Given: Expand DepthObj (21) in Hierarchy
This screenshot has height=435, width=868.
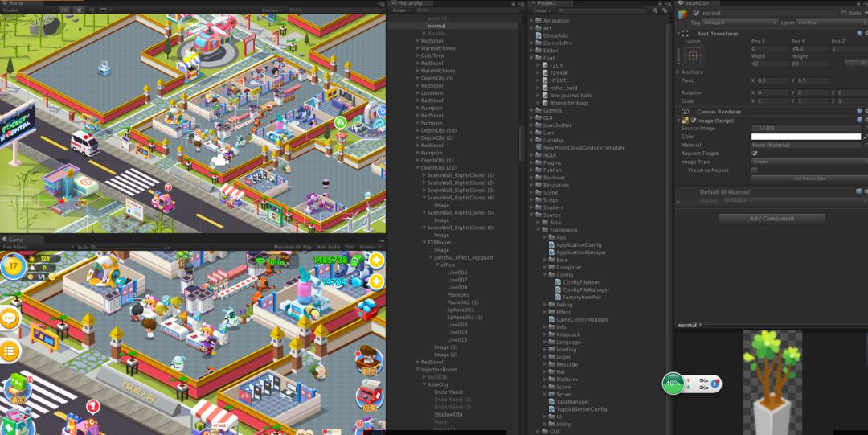Looking at the screenshot, I should [x=419, y=167].
